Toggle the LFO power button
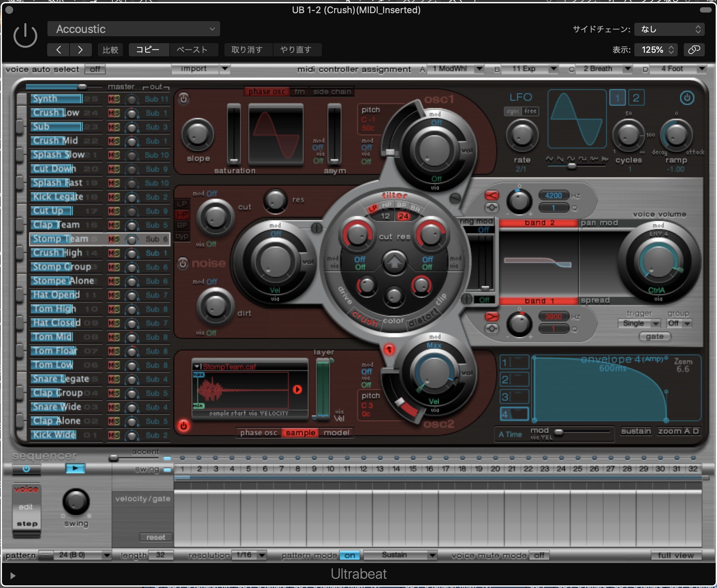Screen dimensions: 717x588 coord(687,98)
